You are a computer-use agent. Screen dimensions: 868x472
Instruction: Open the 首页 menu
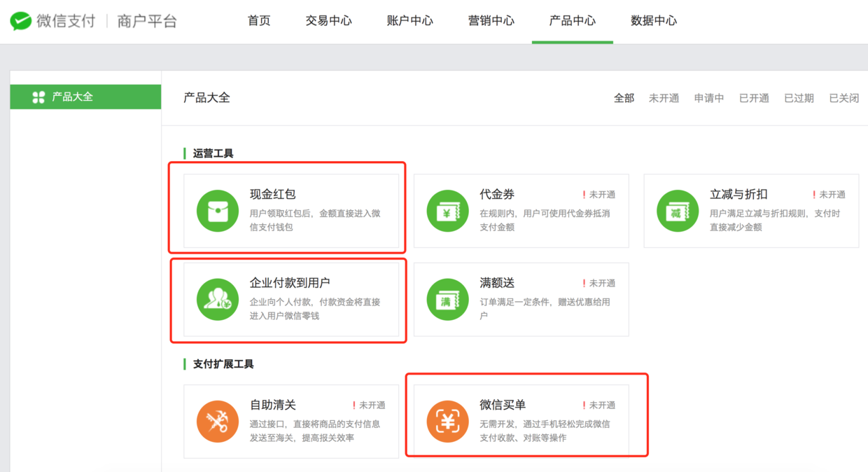(x=259, y=21)
